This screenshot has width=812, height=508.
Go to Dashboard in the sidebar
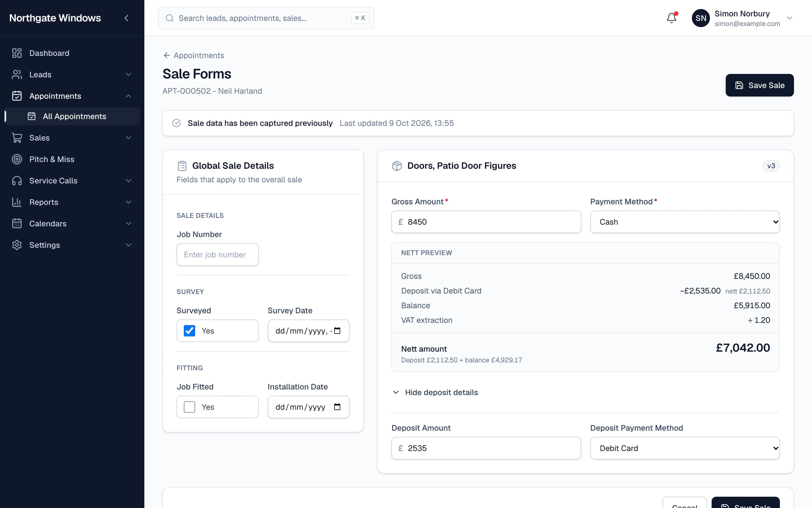pyautogui.click(x=72, y=53)
